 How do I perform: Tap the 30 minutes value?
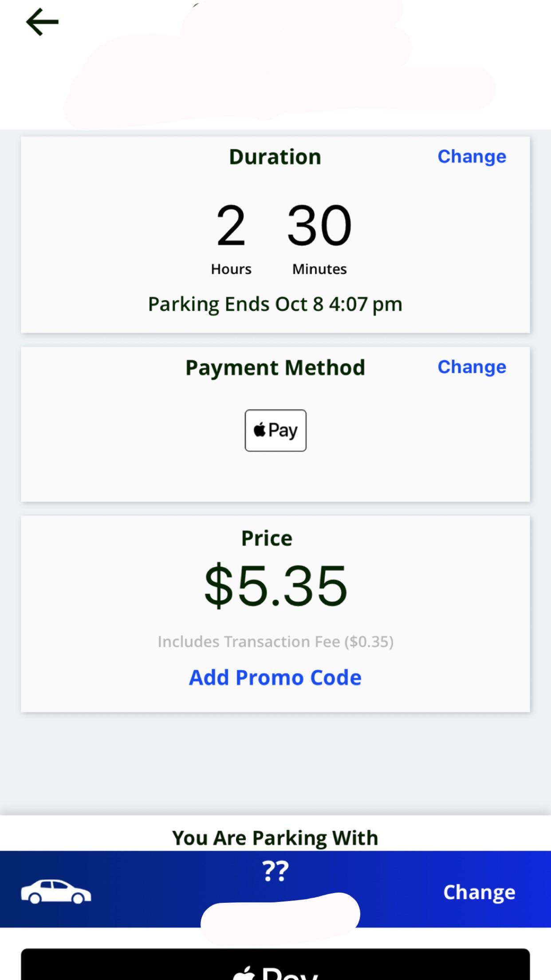(319, 225)
